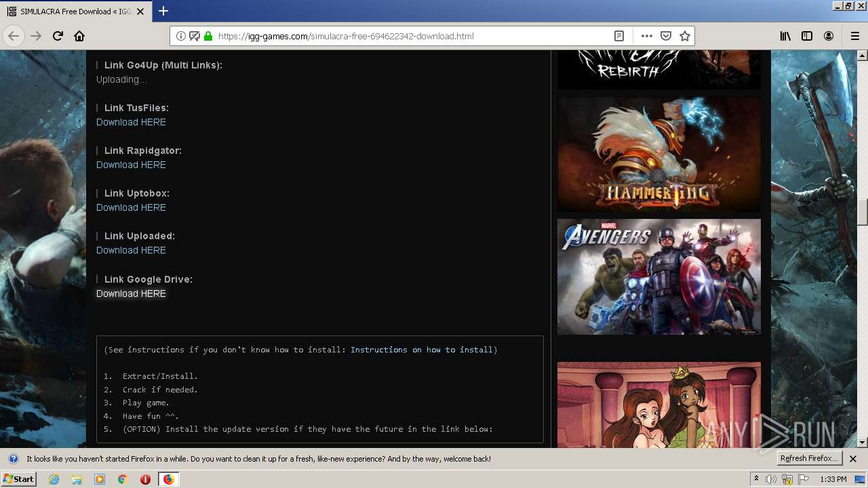The height and width of the screenshot is (488, 868).
Task: Click 'Link TusFiles:' heading
Action: [136, 108]
